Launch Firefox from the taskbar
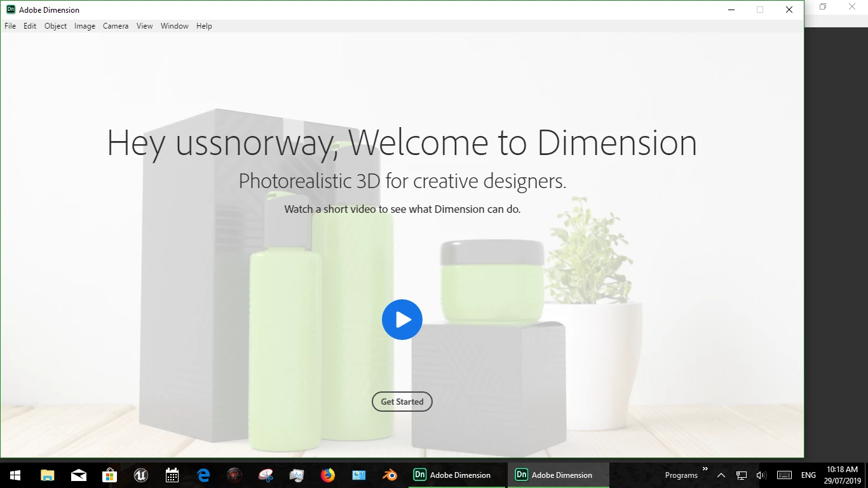 328,475
